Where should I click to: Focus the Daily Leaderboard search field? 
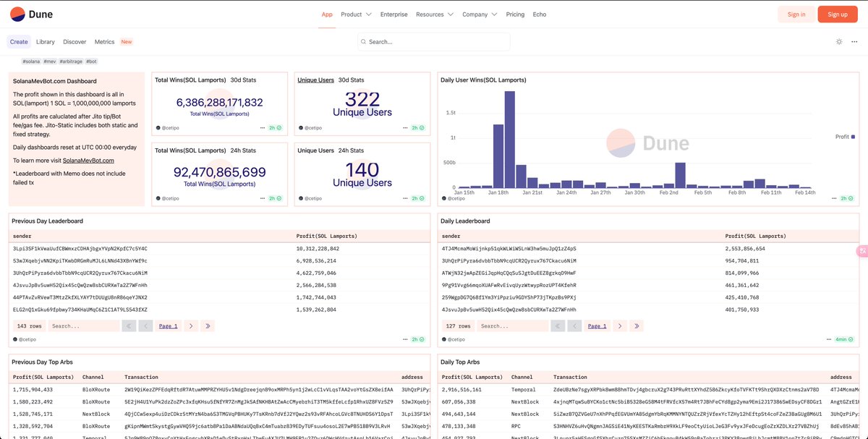pyautogui.click(x=513, y=326)
